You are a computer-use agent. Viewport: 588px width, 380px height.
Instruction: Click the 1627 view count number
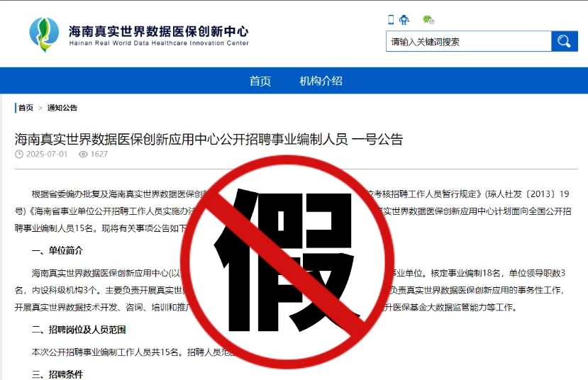[x=99, y=154]
